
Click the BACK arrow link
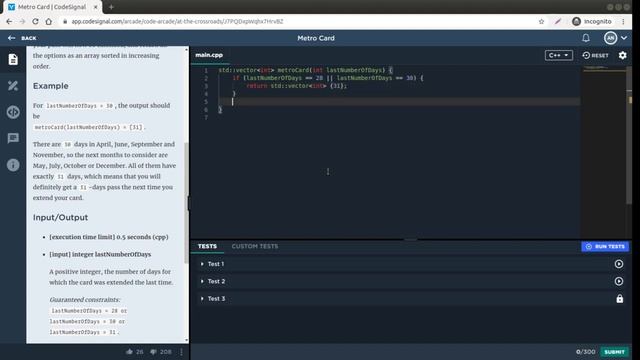coord(22,38)
